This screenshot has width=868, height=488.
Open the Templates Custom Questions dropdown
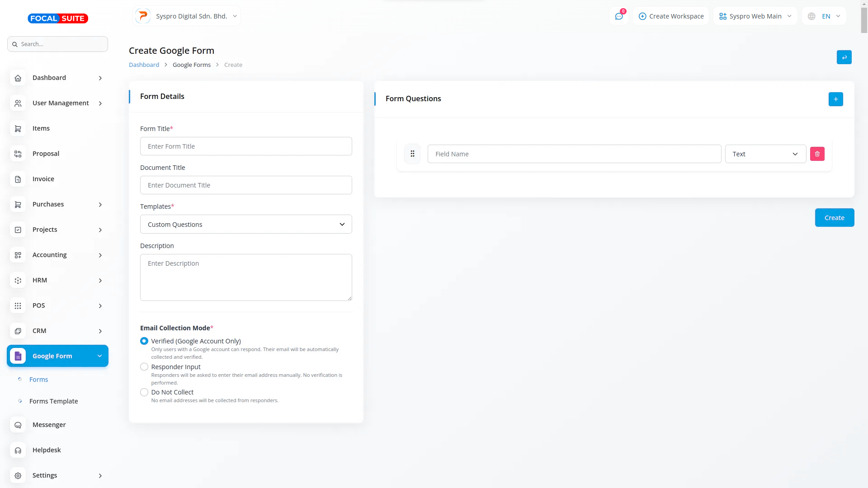pyautogui.click(x=246, y=225)
